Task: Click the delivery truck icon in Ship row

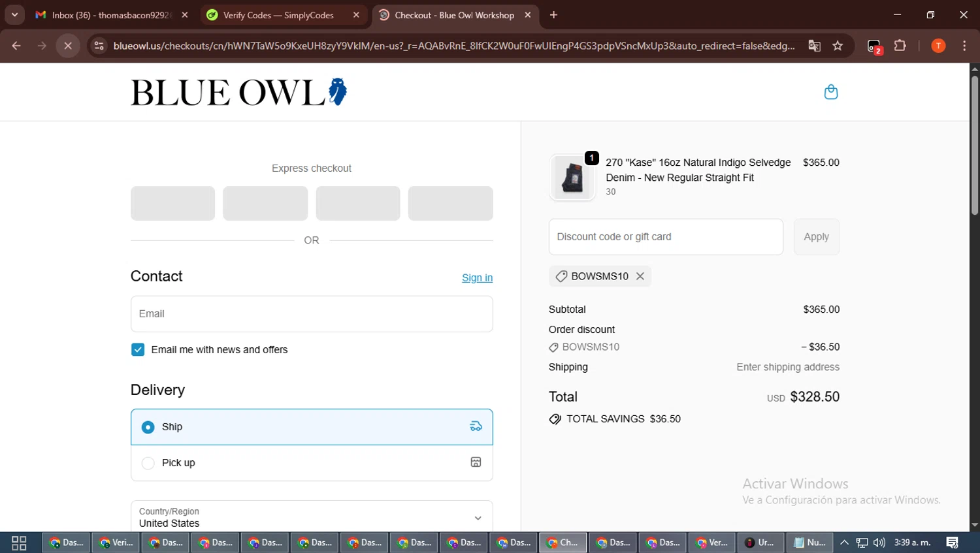Action: pos(476,426)
